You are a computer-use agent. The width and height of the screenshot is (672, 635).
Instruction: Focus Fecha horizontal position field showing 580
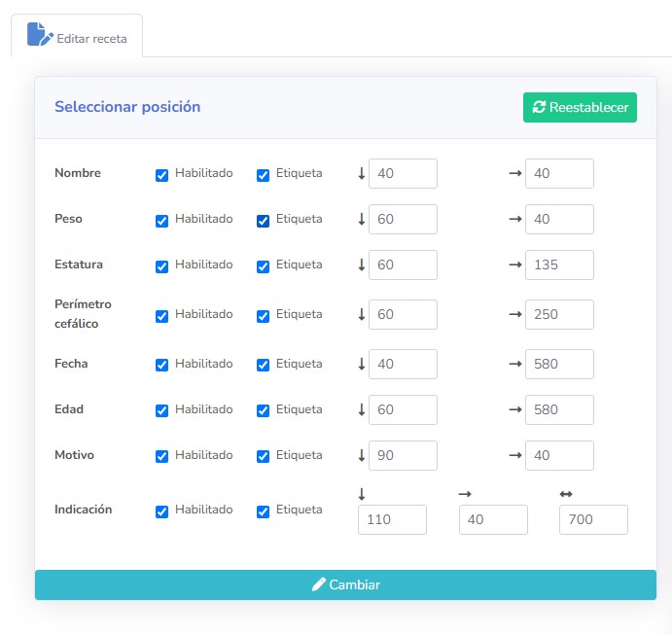coord(559,364)
